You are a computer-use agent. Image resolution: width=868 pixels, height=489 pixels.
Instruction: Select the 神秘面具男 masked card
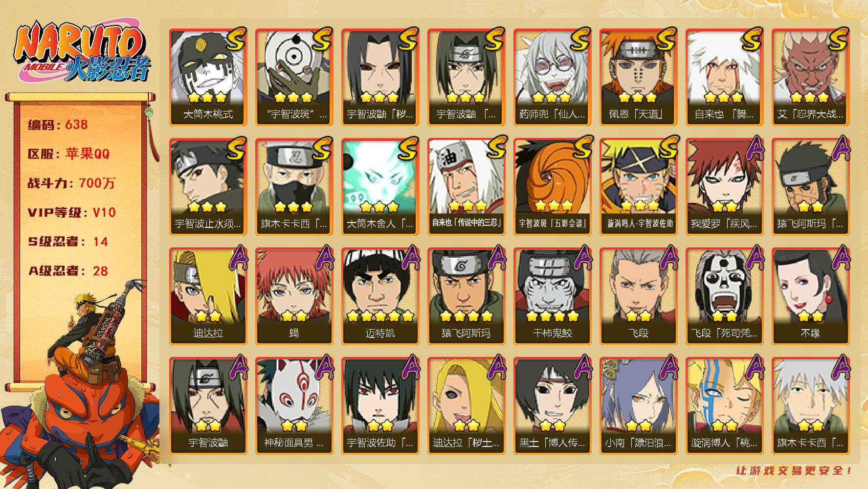click(x=294, y=406)
